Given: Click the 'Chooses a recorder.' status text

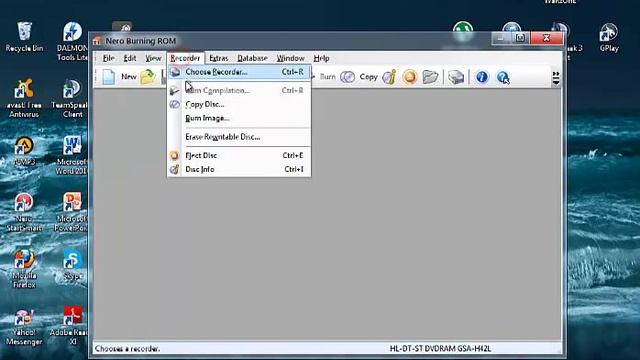Looking at the screenshot, I should point(127,349).
